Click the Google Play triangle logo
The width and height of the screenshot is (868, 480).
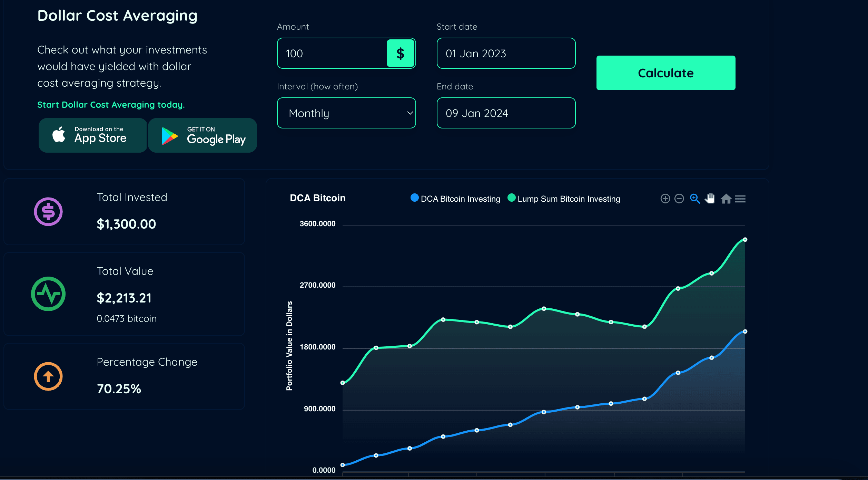click(x=169, y=136)
